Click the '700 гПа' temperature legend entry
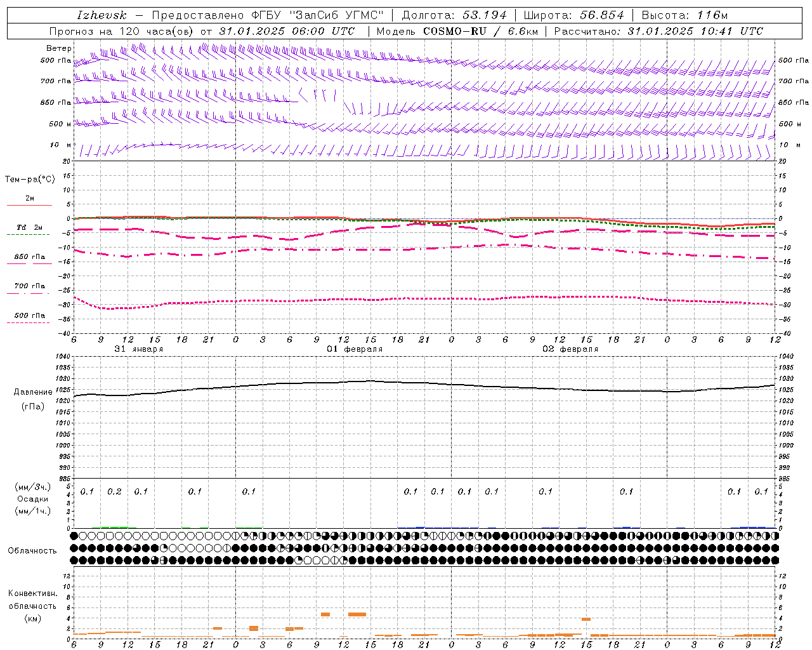The height and width of the screenshot is (650, 812). 30,286
